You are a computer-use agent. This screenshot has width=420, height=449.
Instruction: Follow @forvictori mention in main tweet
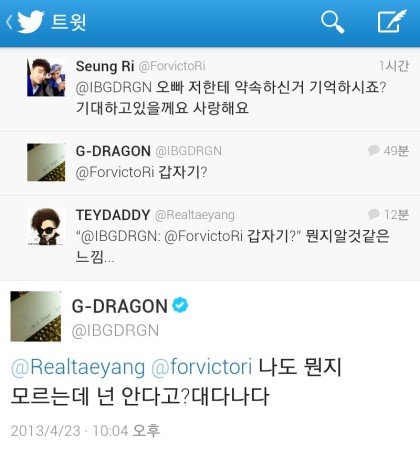point(201,367)
